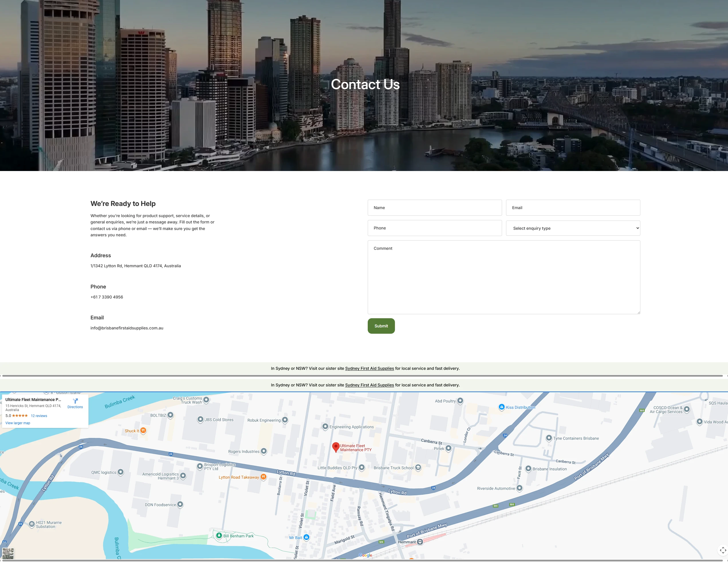The image size is (728, 562).
Task: Click the Google logo on the map
Action: pyautogui.click(x=365, y=555)
